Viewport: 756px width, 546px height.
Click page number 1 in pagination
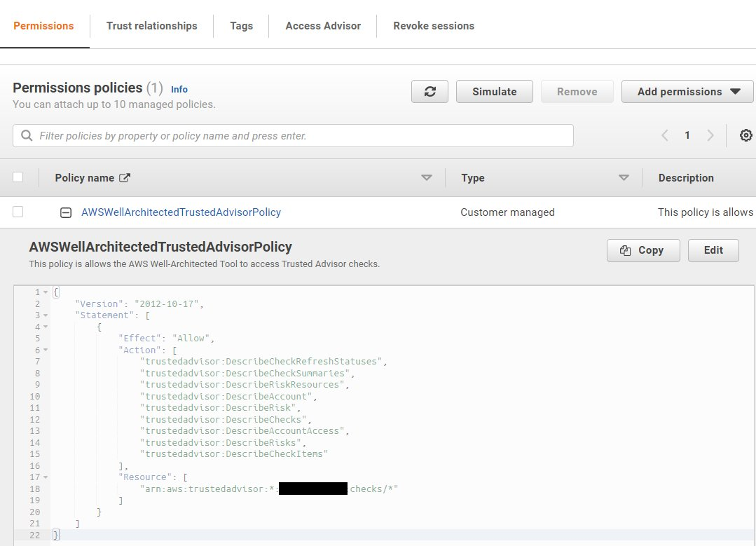(x=687, y=135)
